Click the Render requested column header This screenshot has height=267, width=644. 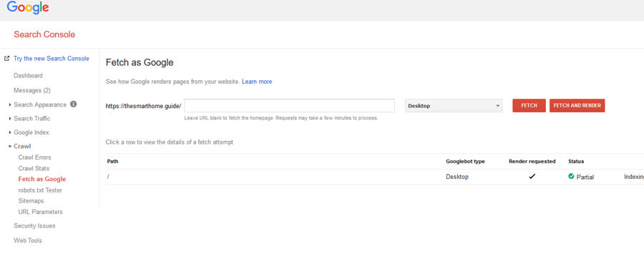coord(532,162)
